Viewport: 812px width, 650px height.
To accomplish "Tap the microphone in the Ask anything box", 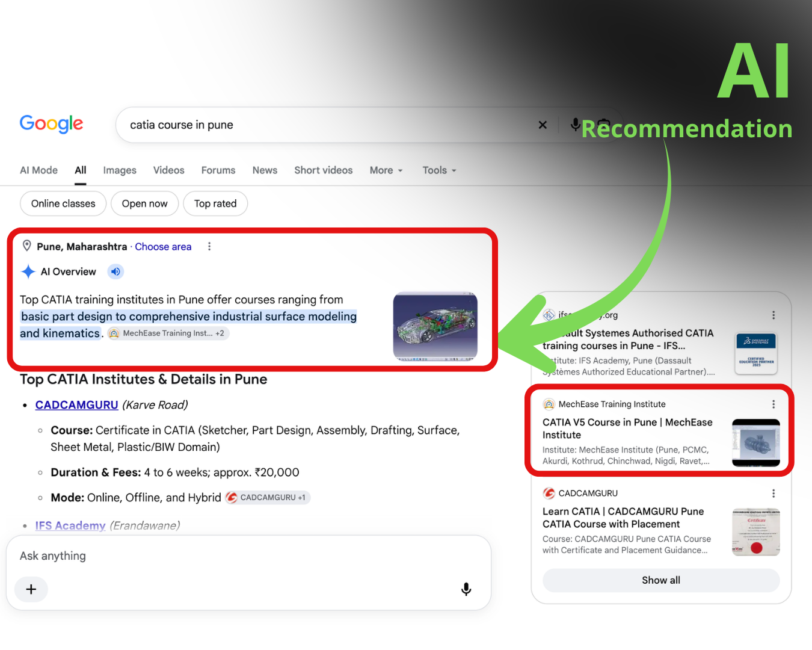I will pos(466,589).
